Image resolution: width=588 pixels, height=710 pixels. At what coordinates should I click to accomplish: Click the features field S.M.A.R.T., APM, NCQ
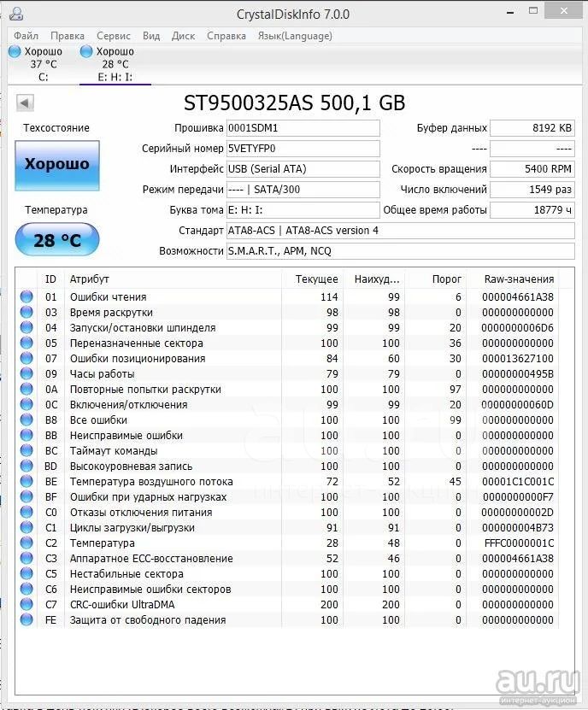[x=401, y=251]
